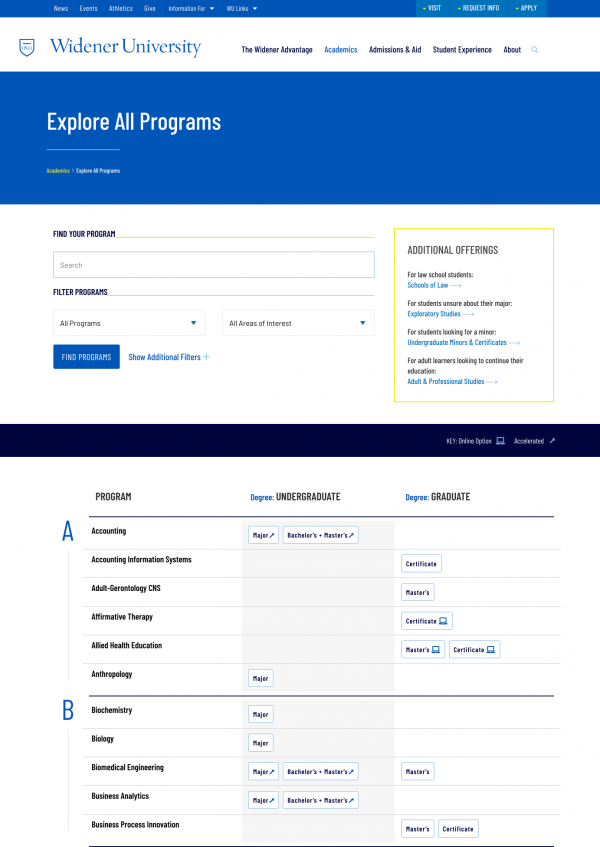Click the Anthropology program name

pos(112,674)
